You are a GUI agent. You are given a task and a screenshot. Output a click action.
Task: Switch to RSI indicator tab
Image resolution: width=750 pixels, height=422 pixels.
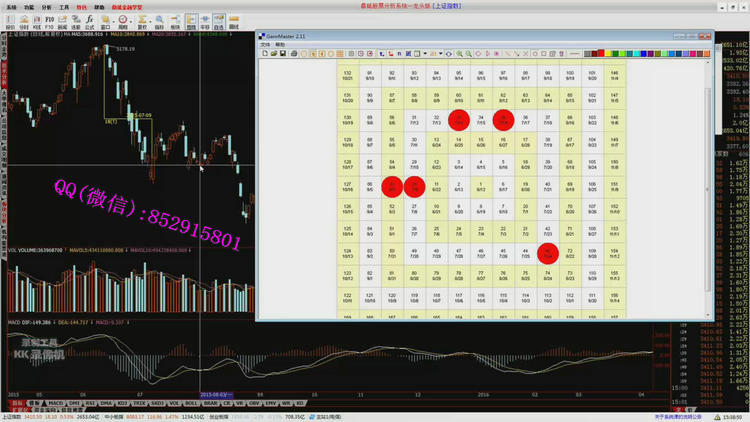90,403
